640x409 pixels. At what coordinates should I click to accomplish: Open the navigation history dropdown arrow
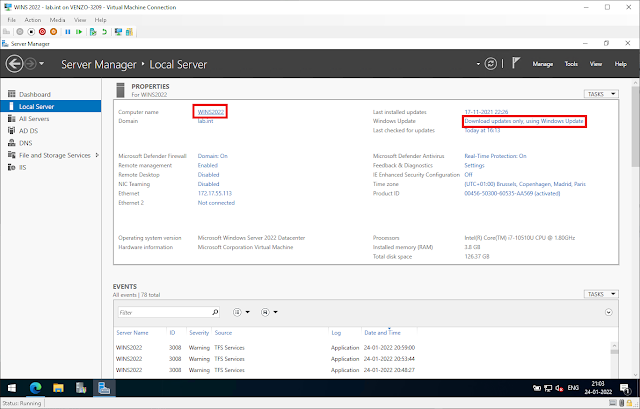coord(42,64)
